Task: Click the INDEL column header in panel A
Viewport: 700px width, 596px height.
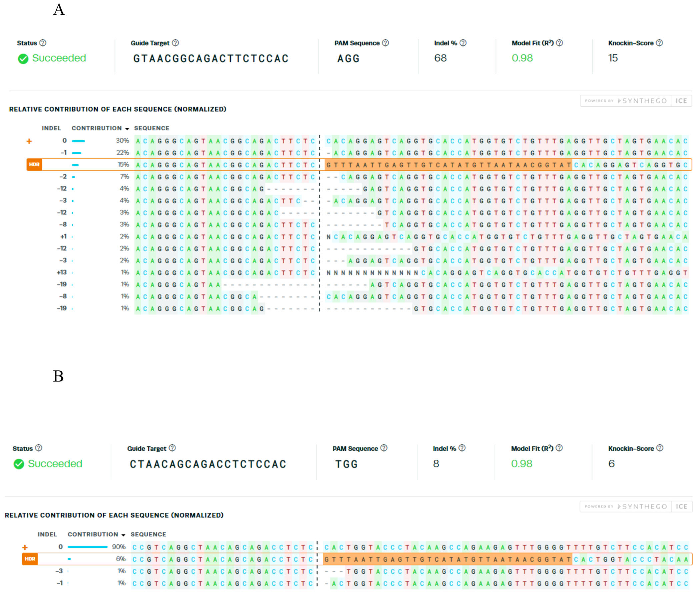Action: (x=51, y=128)
